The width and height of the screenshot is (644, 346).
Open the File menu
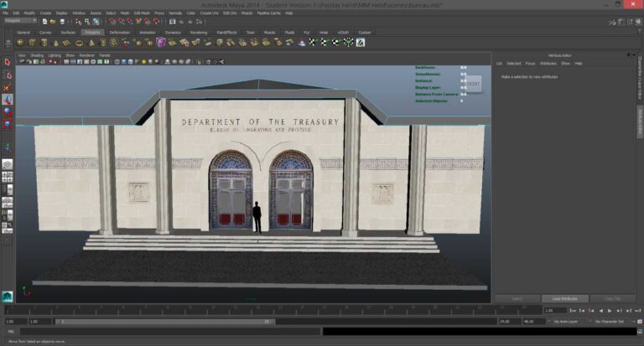pyautogui.click(x=5, y=13)
